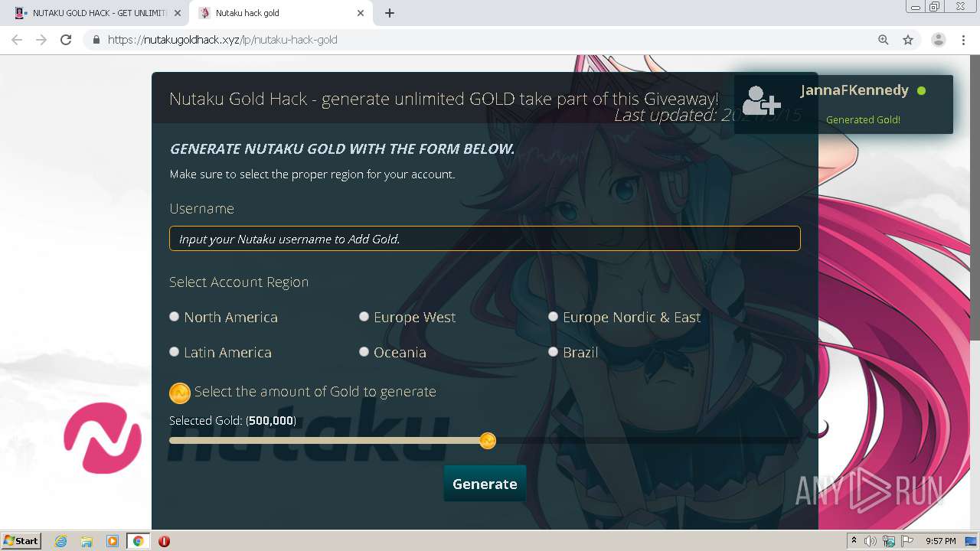The width and height of the screenshot is (980, 551).
Task: Close the Nutaku hack gold tab
Action: tap(361, 13)
